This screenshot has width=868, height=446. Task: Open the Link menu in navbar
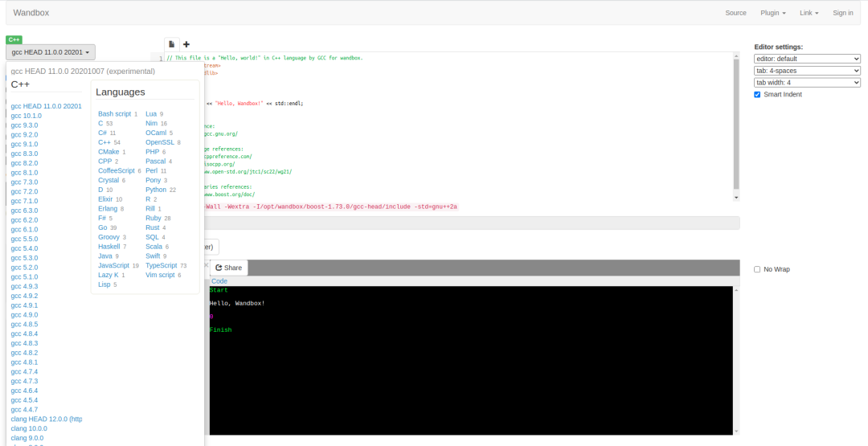(x=809, y=13)
